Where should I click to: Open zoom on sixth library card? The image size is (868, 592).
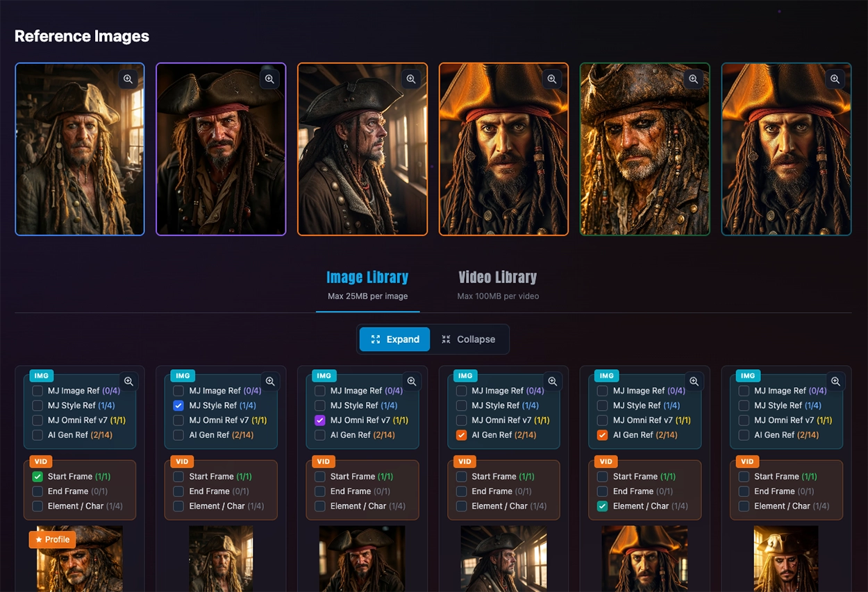[836, 381]
